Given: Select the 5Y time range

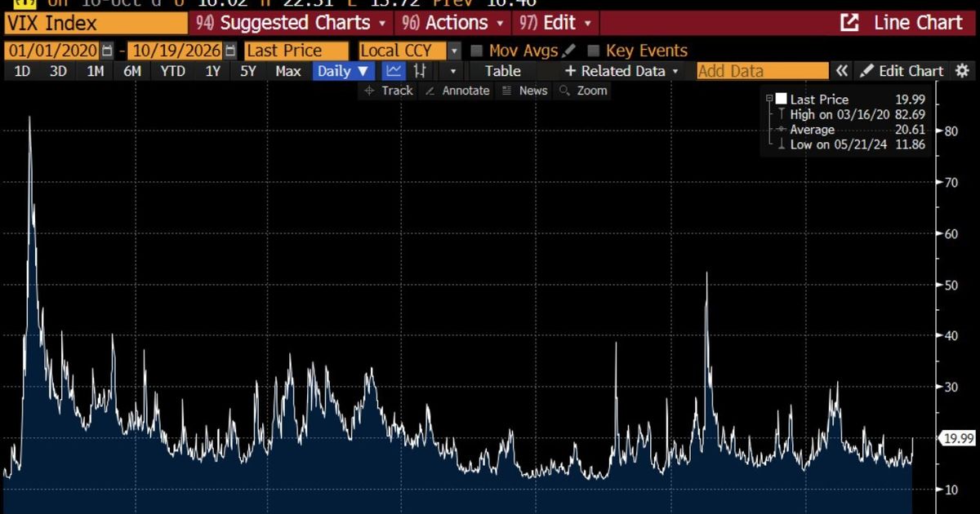Looking at the screenshot, I should click(x=248, y=71).
